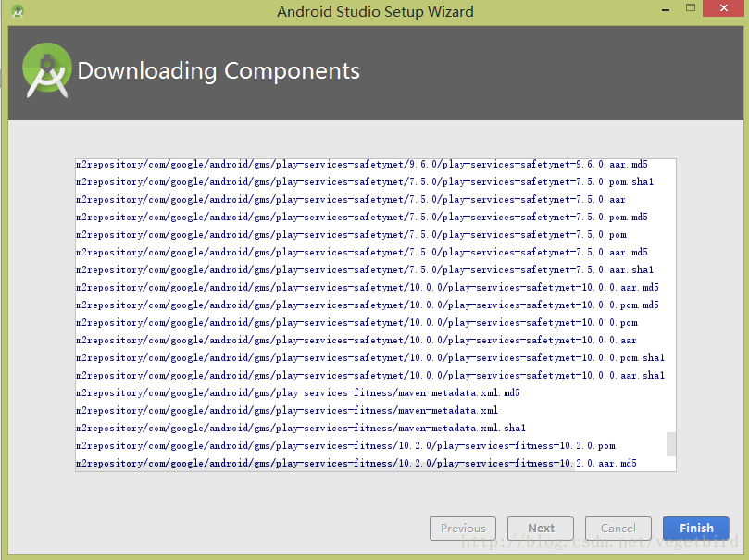Click the Android Studio logo in header

click(x=47, y=70)
